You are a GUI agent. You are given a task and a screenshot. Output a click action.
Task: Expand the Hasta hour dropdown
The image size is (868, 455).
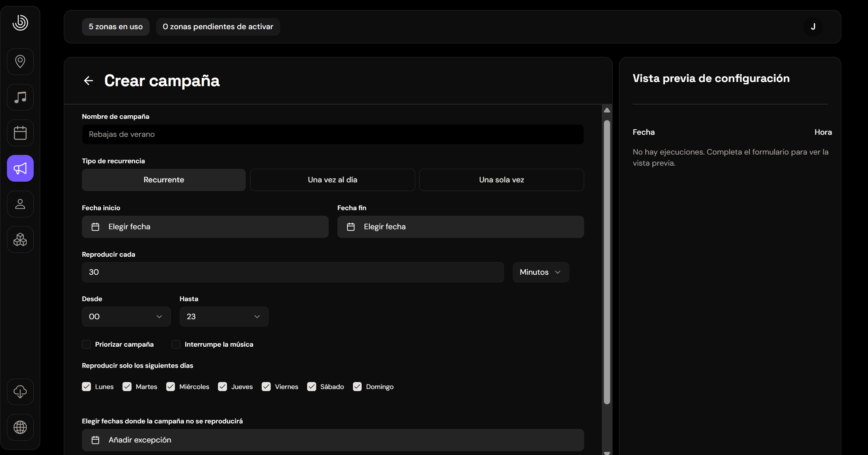(x=224, y=316)
